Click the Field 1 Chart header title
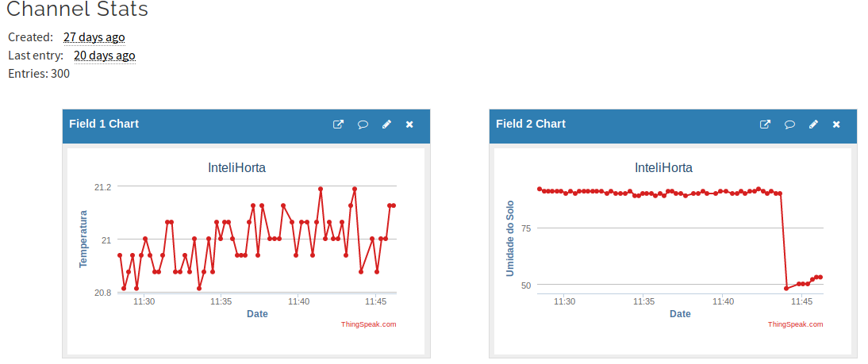The height and width of the screenshot is (364, 868). coord(104,124)
